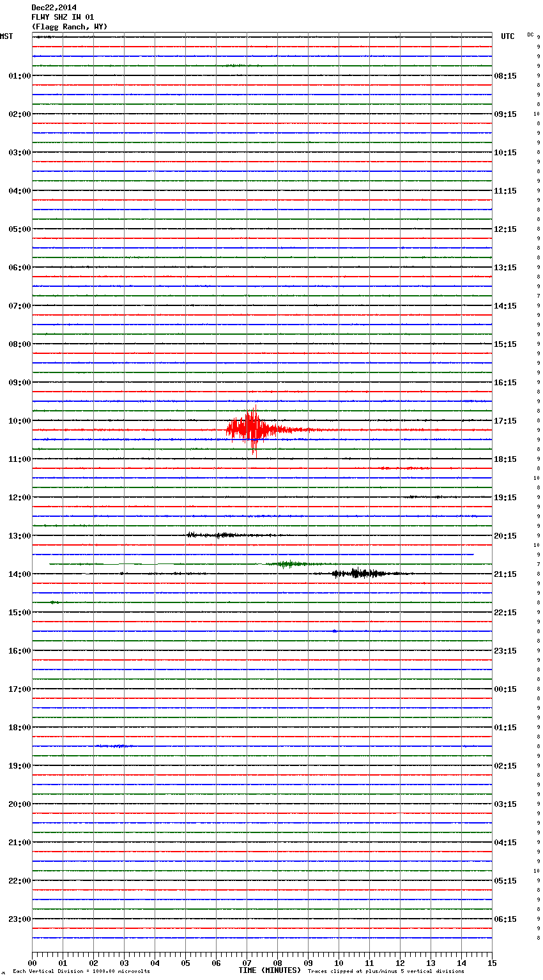Image resolution: width=543 pixels, height=980 pixels.
Task: Click the 08:15 UTC time label
Action: (x=505, y=76)
